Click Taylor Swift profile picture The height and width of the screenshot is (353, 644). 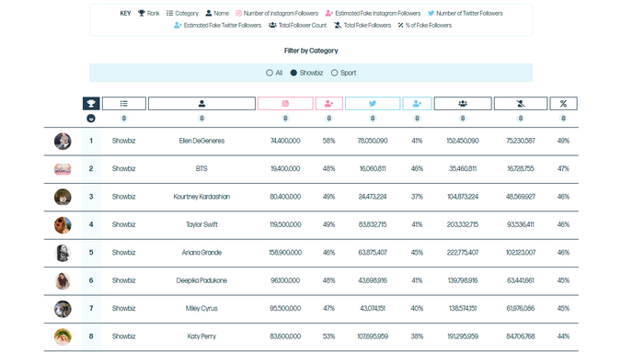coord(63,225)
